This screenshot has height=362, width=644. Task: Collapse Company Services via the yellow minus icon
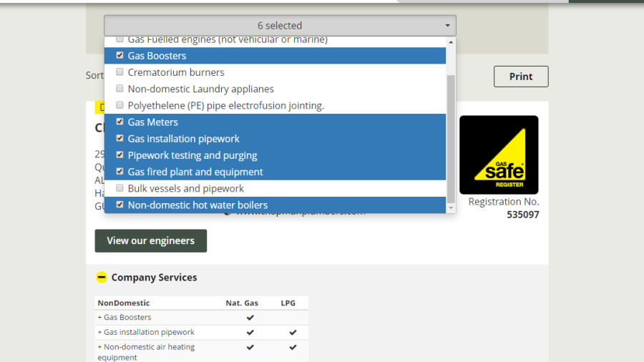click(x=102, y=278)
